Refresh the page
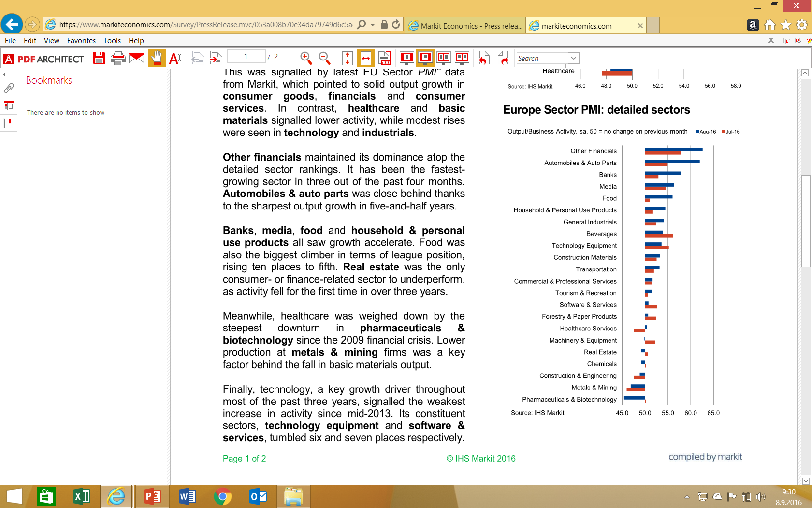This screenshot has height=508, width=812. pyautogui.click(x=396, y=24)
